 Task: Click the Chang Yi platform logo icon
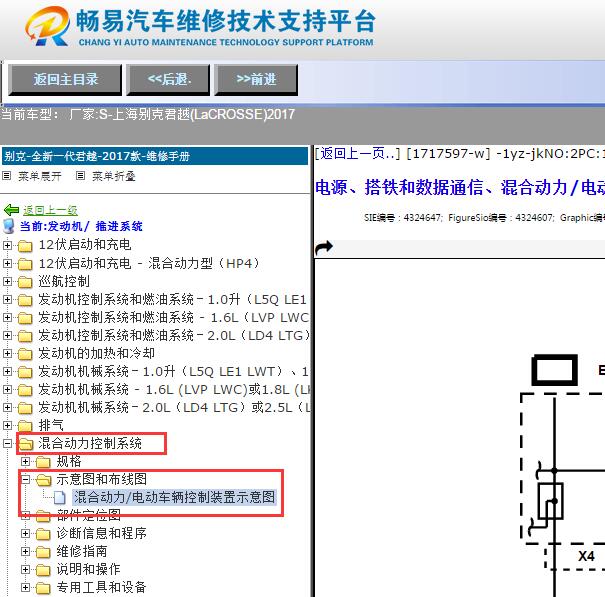(x=47, y=27)
